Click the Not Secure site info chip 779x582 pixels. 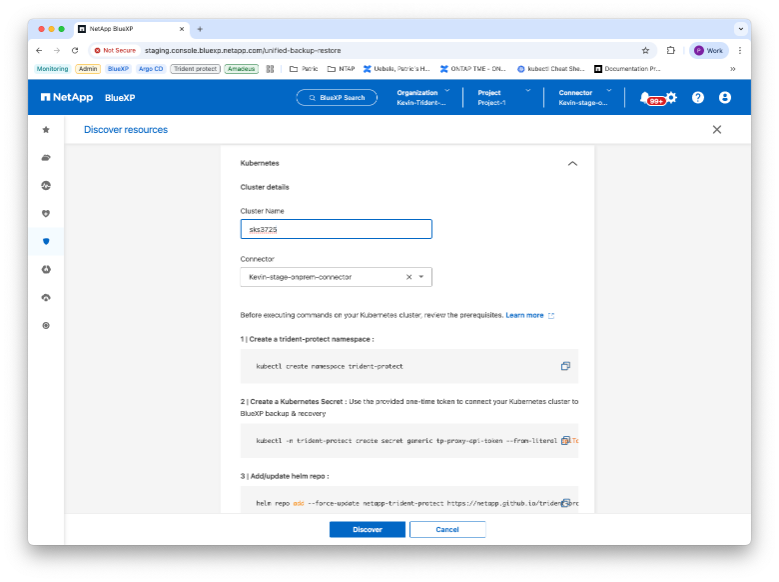pyautogui.click(x=115, y=50)
